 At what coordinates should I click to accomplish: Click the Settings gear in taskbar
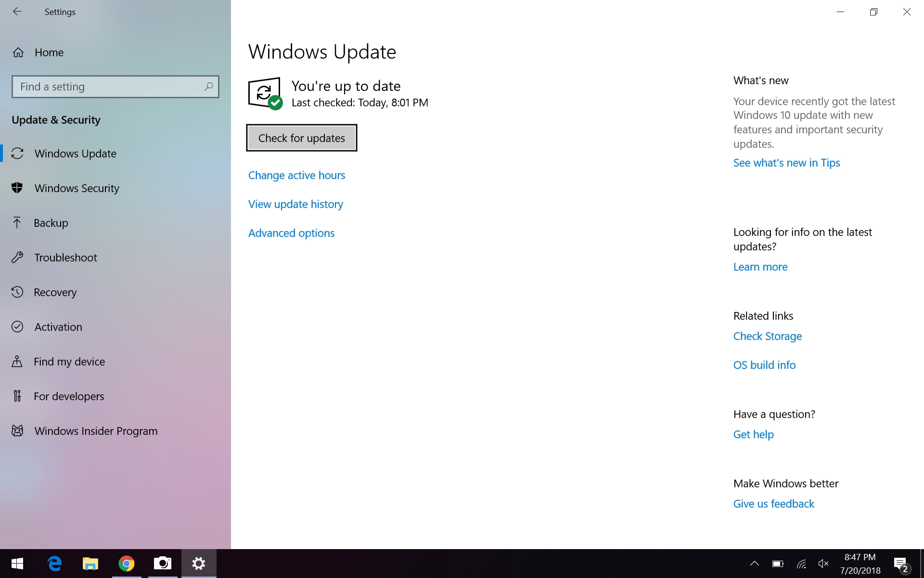click(199, 564)
